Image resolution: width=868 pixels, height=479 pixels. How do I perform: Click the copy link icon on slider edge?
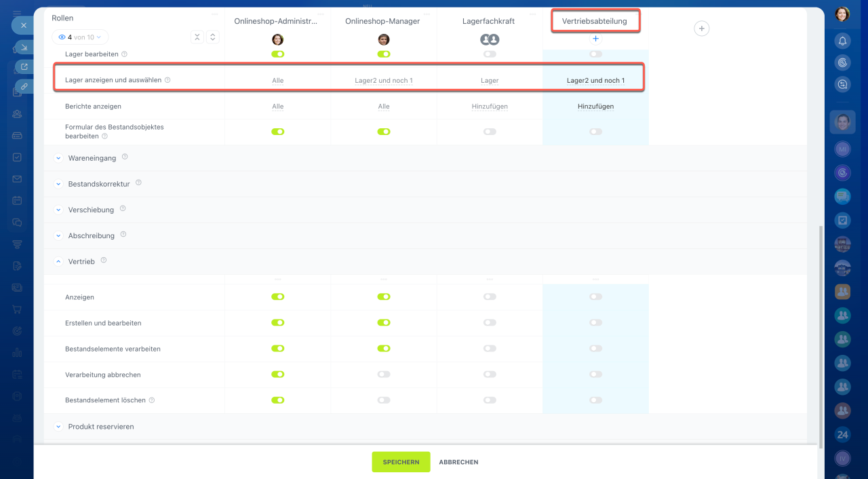click(24, 86)
